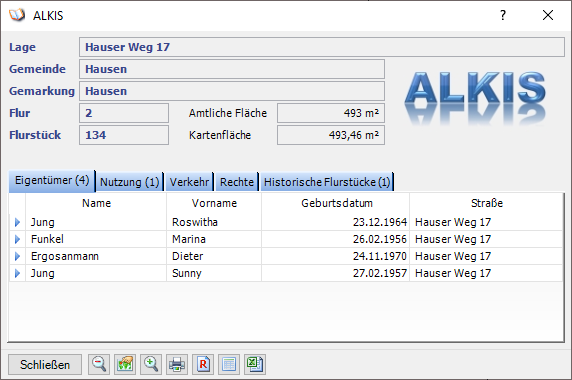Click the birth date 26.02.1956

(336, 239)
